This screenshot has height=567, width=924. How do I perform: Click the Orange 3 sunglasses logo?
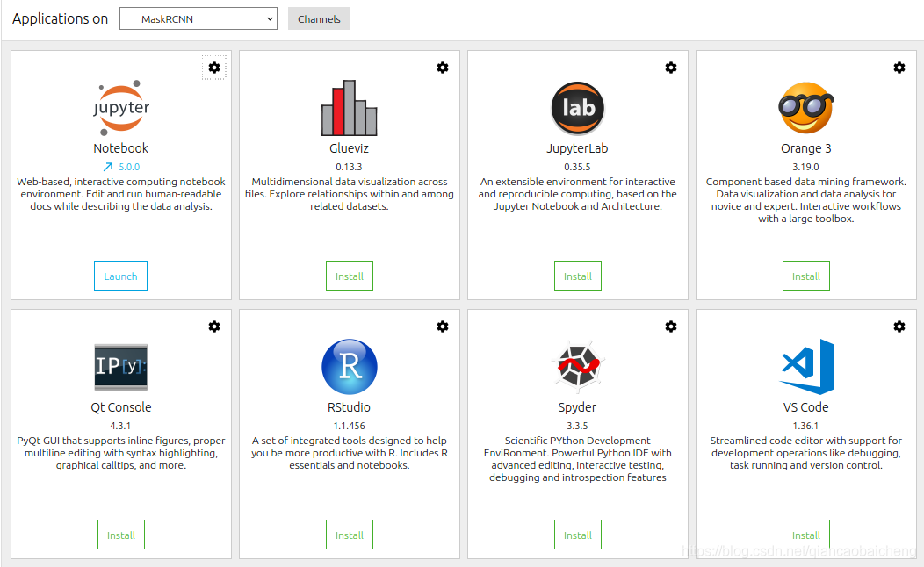(806, 108)
